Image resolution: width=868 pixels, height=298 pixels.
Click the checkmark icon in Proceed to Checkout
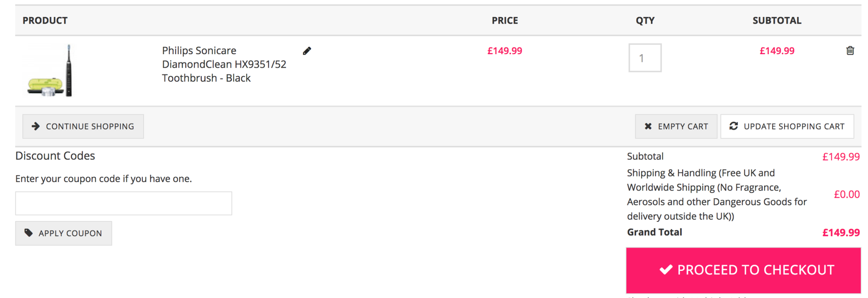(666, 270)
